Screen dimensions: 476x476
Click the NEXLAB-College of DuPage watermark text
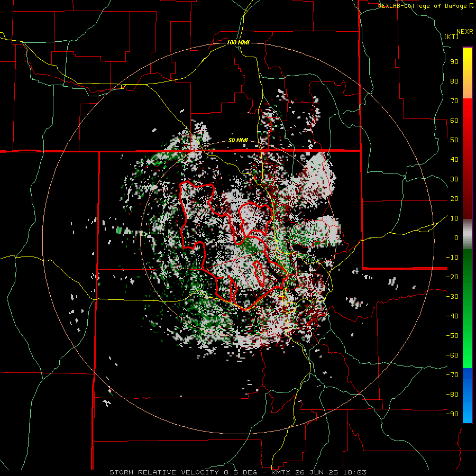click(x=426, y=6)
